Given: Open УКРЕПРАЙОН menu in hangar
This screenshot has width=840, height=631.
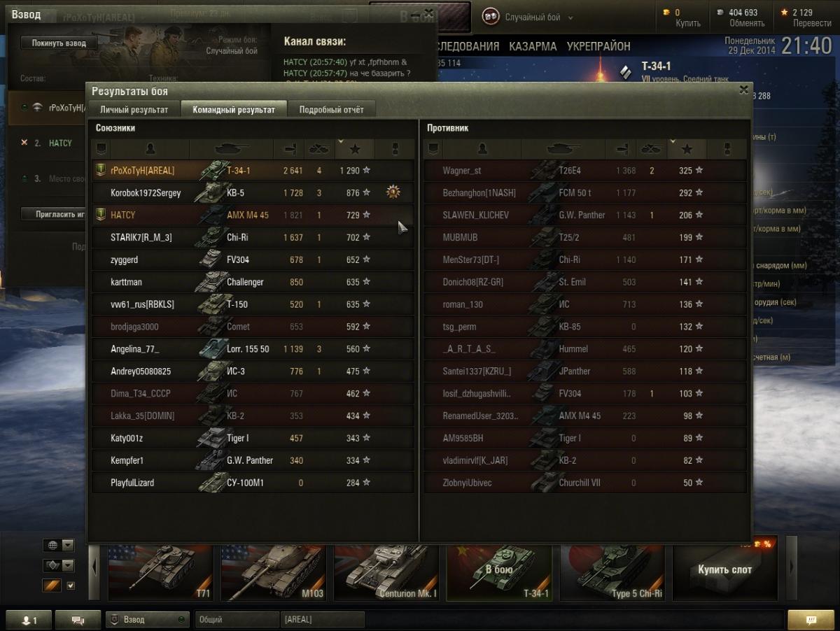Looking at the screenshot, I should click(598, 46).
